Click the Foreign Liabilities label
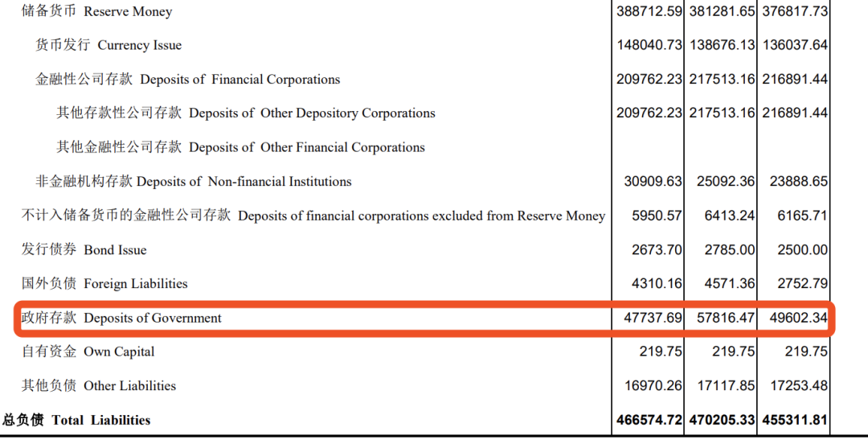 (x=104, y=284)
